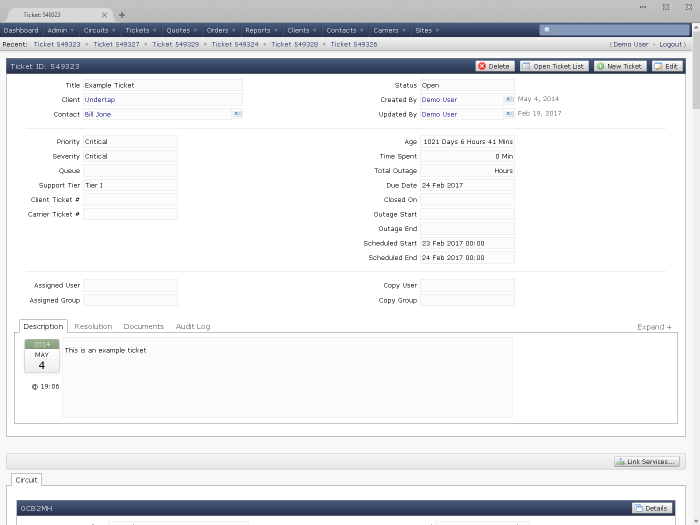Expand the Tickets dropdown menu

click(140, 31)
